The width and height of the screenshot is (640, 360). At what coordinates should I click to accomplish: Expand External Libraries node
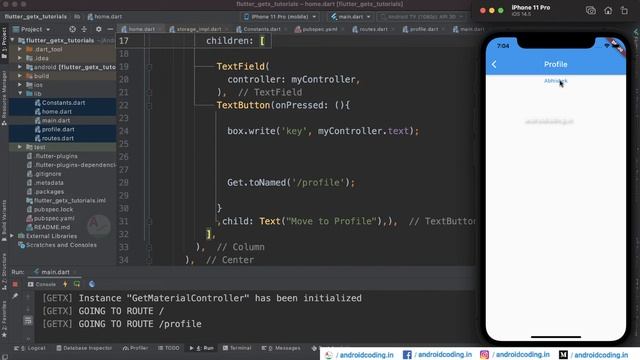13,236
